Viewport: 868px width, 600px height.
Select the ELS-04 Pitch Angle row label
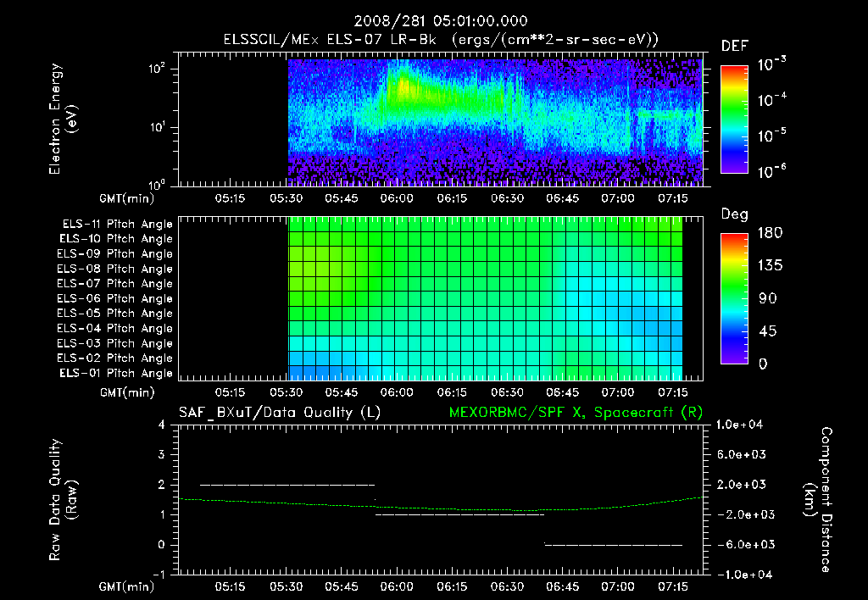coord(114,328)
